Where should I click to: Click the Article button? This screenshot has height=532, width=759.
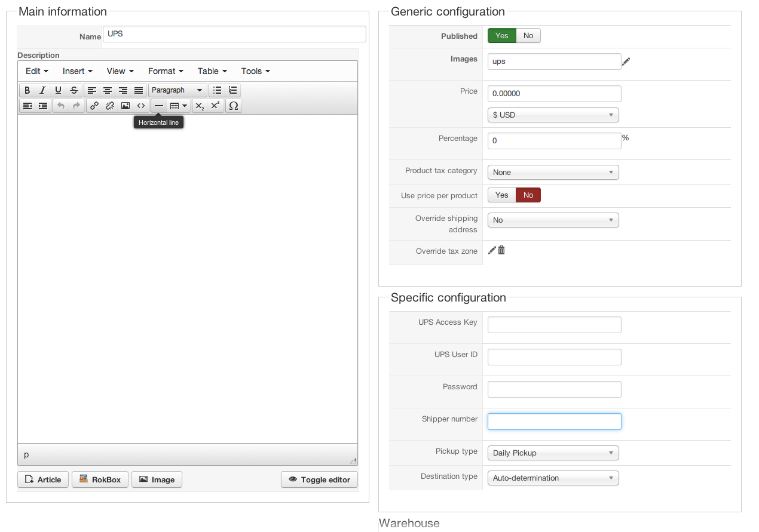(x=43, y=479)
